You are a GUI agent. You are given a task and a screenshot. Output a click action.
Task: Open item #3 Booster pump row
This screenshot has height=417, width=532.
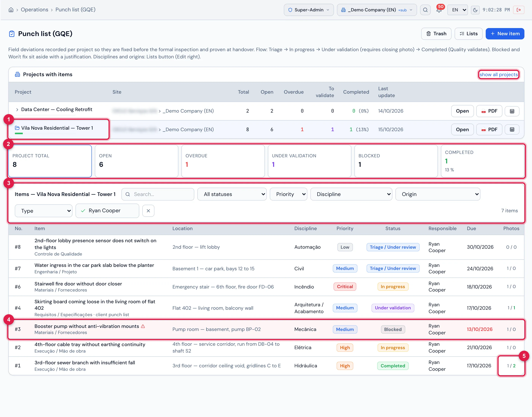[x=266, y=329]
